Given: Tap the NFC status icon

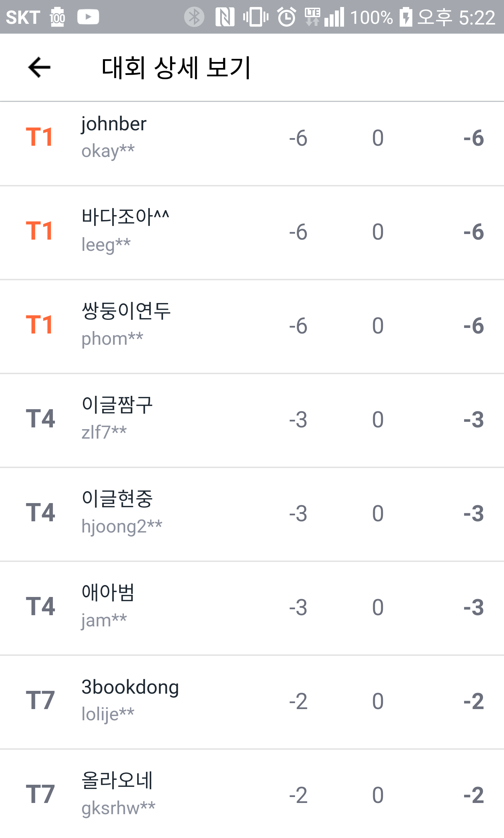Looking at the screenshot, I should [225, 17].
